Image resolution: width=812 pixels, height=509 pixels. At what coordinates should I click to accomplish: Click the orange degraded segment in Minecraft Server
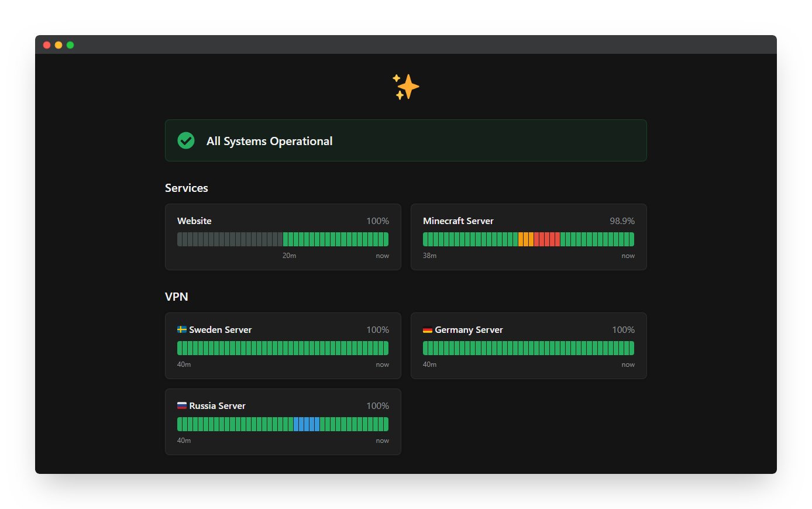[x=526, y=239]
